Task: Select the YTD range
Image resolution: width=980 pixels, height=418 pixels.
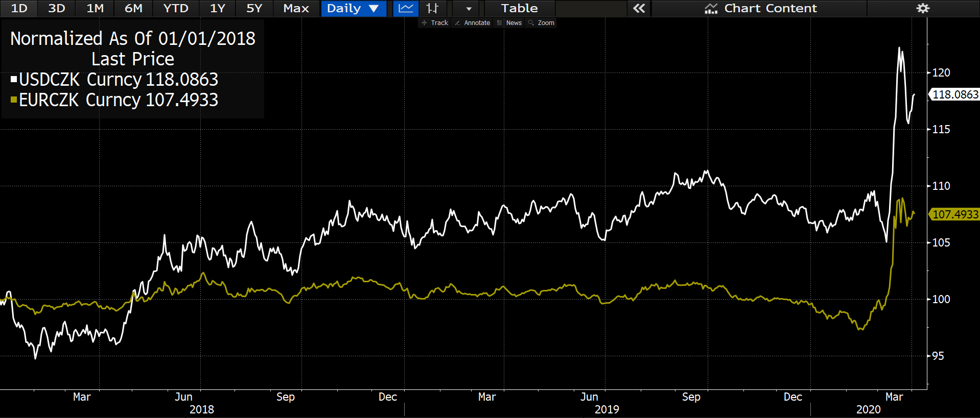Action: click(x=176, y=8)
